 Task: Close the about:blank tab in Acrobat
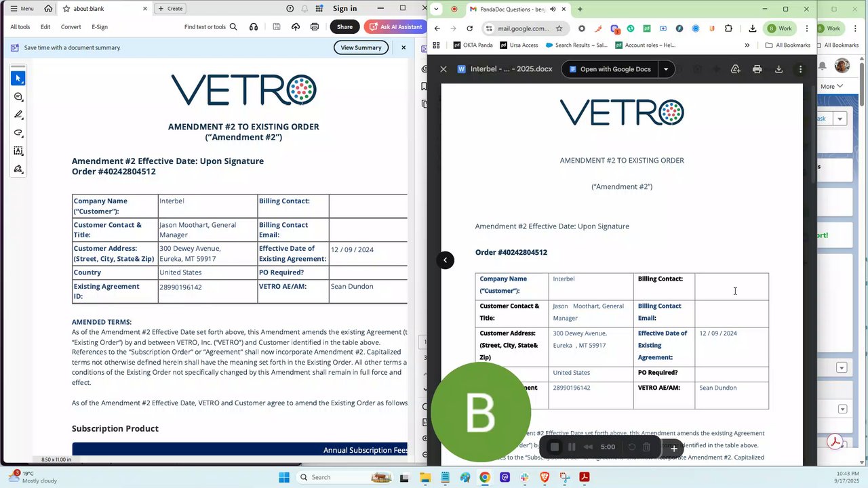coord(144,9)
